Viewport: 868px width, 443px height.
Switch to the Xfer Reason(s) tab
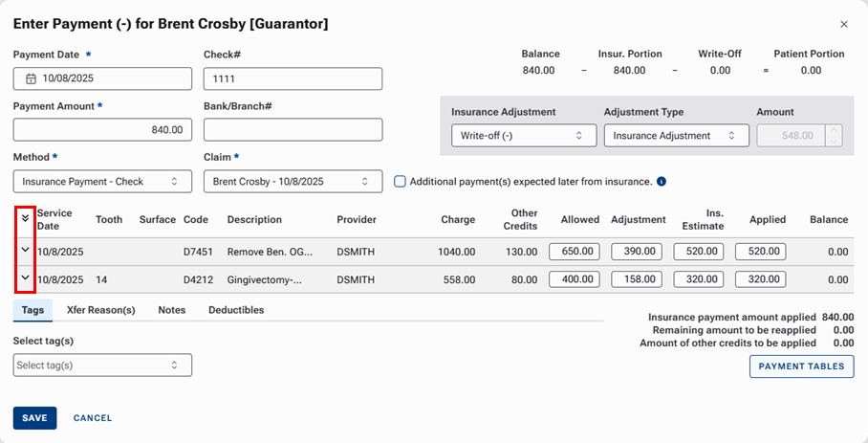(100, 310)
